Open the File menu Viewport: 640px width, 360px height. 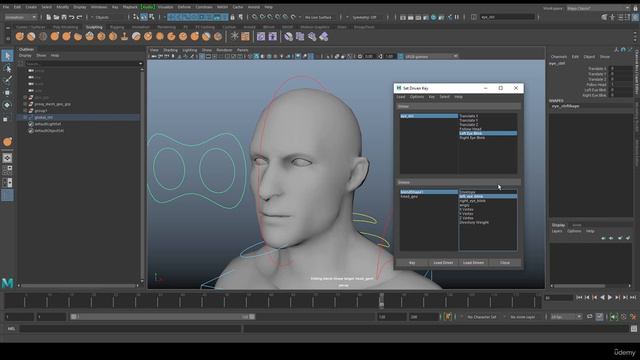click(6, 7)
